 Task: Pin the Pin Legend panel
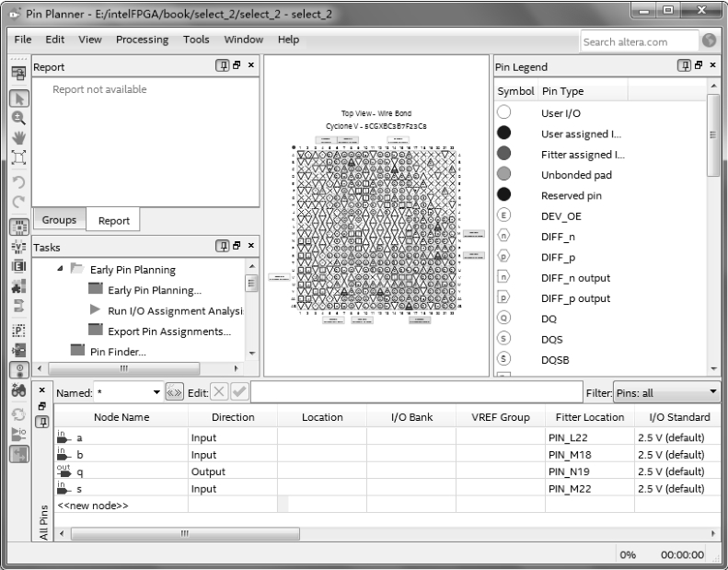(684, 66)
